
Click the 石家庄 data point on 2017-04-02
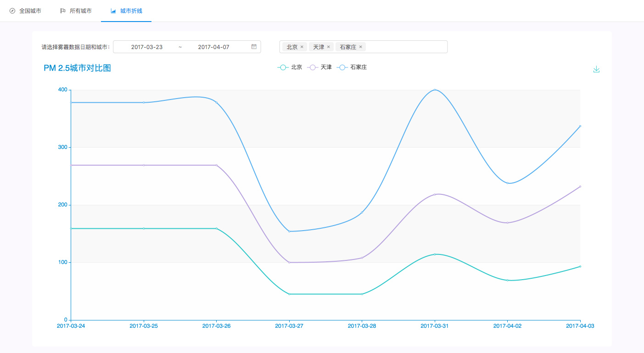click(508, 183)
